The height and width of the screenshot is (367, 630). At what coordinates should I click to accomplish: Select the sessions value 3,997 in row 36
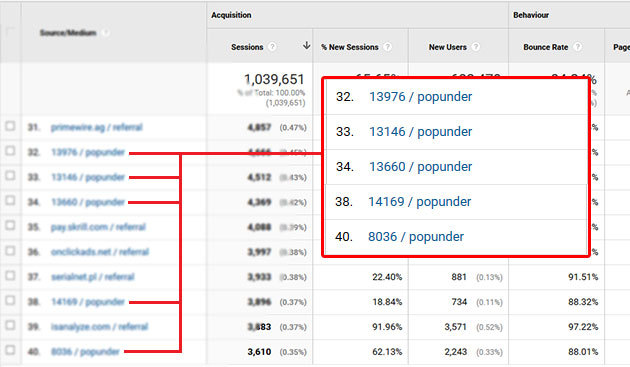click(x=260, y=252)
